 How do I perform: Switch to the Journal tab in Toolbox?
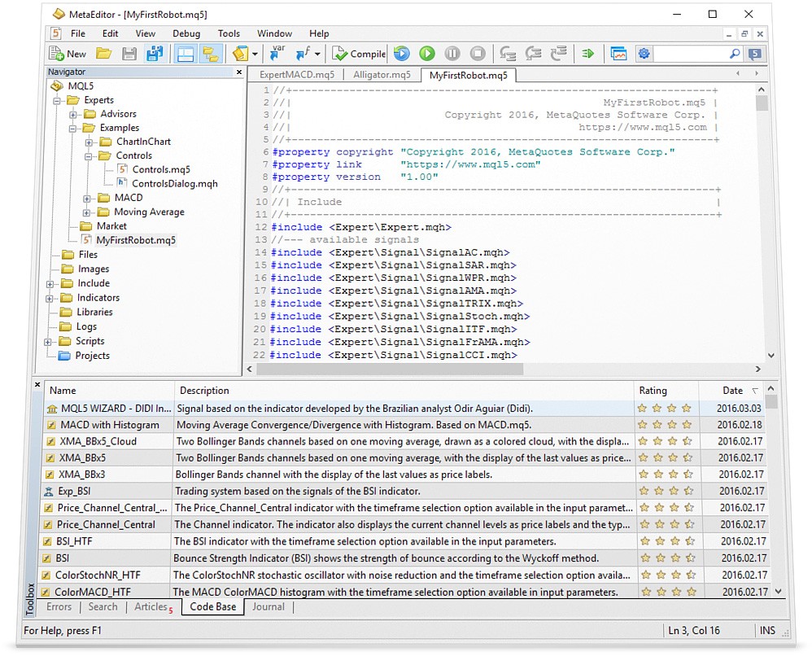click(x=268, y=606)
